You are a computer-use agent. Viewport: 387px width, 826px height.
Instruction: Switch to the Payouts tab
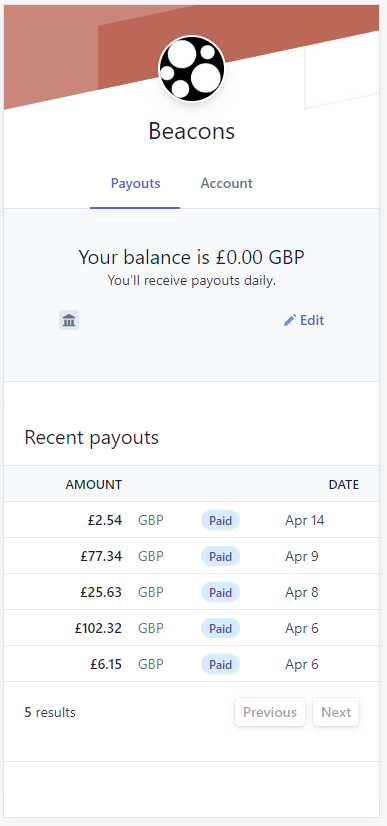point(135,183)
